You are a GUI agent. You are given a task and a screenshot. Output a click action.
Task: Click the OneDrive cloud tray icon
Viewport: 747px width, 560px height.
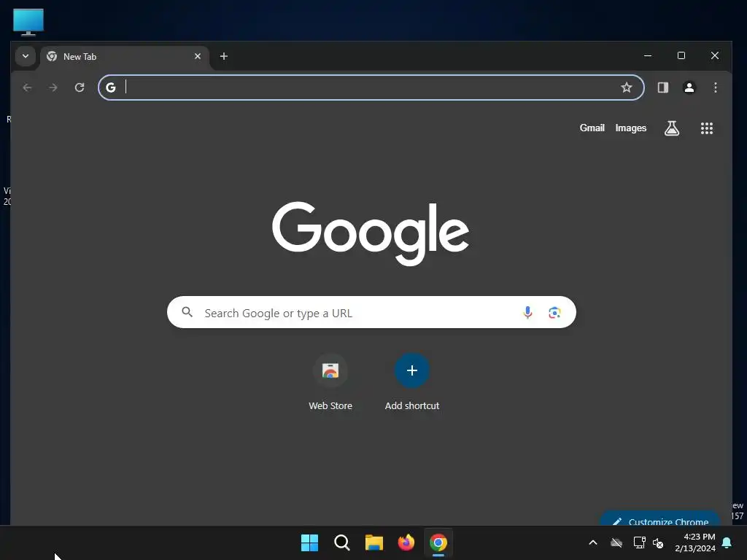pyautogui.click(x=616, y=542)
